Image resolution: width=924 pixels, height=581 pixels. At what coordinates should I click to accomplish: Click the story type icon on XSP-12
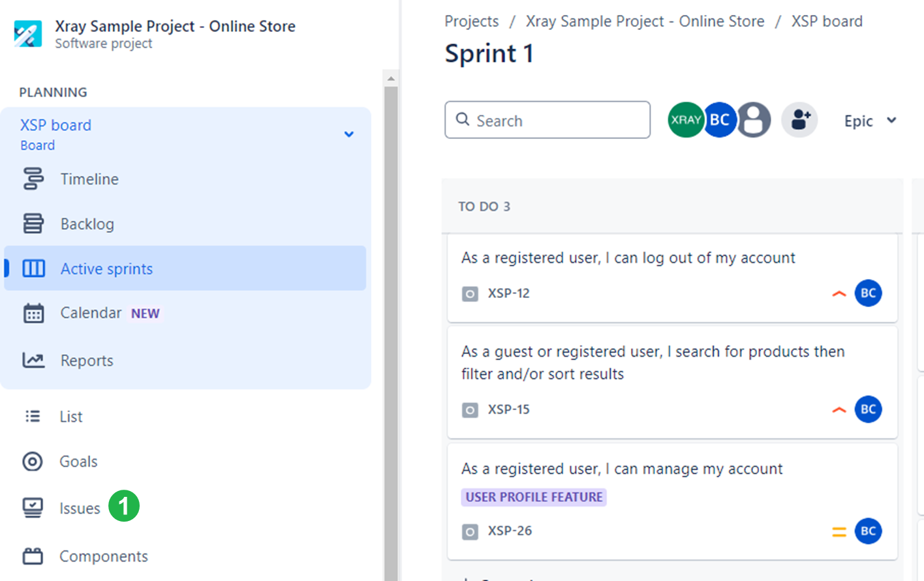click(470, 293)
